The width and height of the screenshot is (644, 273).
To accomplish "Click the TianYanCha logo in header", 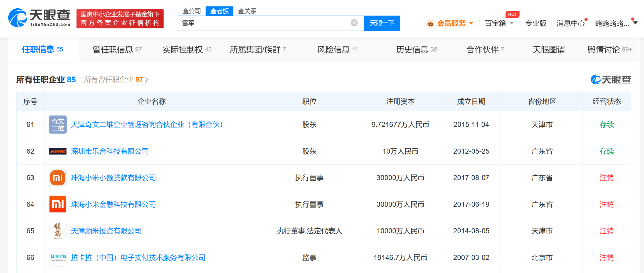I will [x=39, y=18].
